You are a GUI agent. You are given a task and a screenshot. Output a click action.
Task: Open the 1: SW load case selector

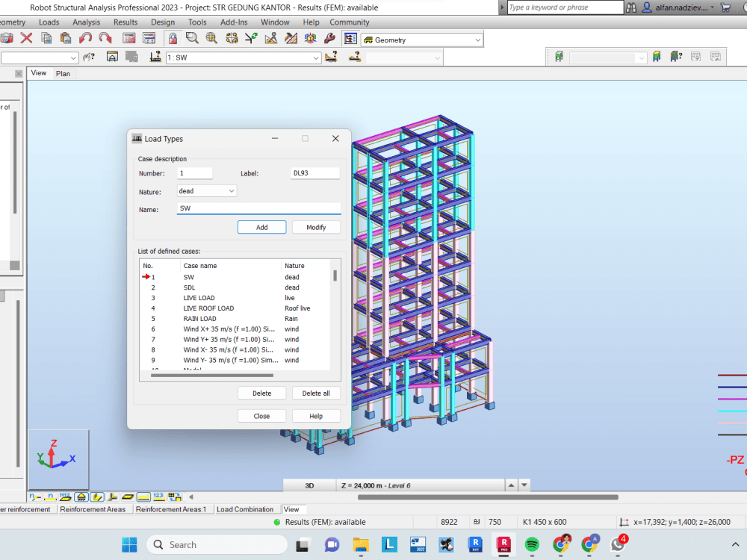coord(317,57)
